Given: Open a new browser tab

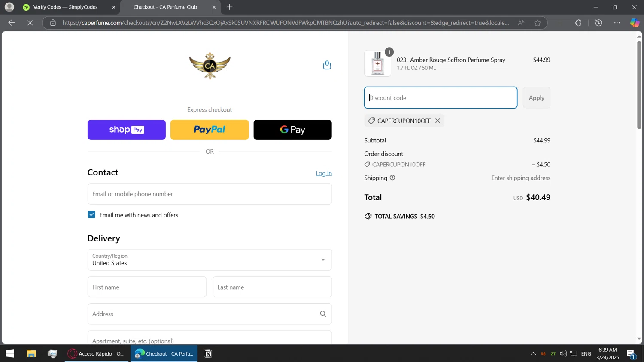Looking at the screenshot, I should click(230, 7).
